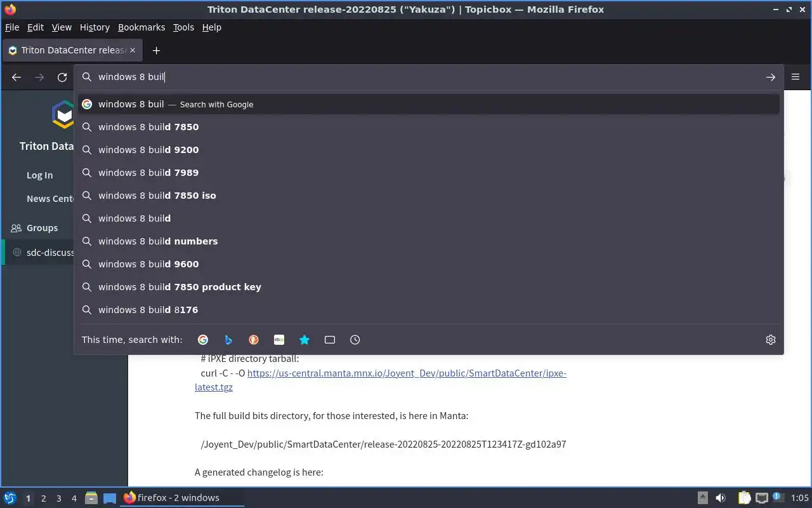The height and width of the screenshot is (508, 812).
Task: Switch to workspace 1
Action: point(28,498)
